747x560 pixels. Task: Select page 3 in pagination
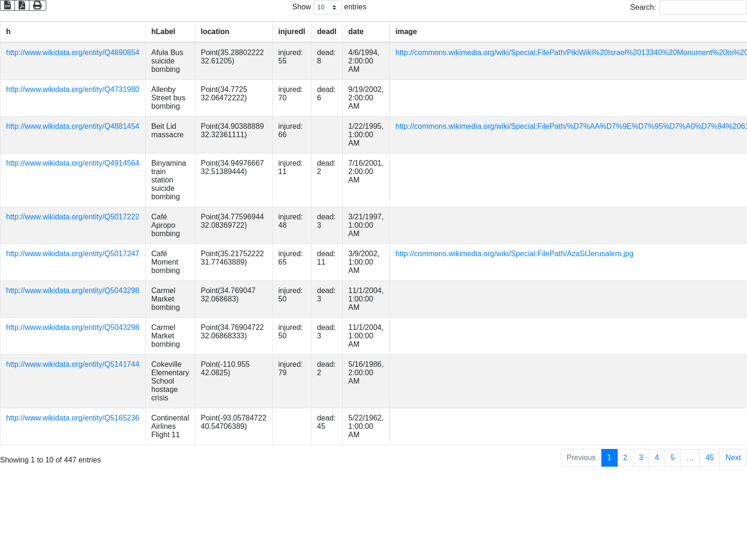pos(641,458)
